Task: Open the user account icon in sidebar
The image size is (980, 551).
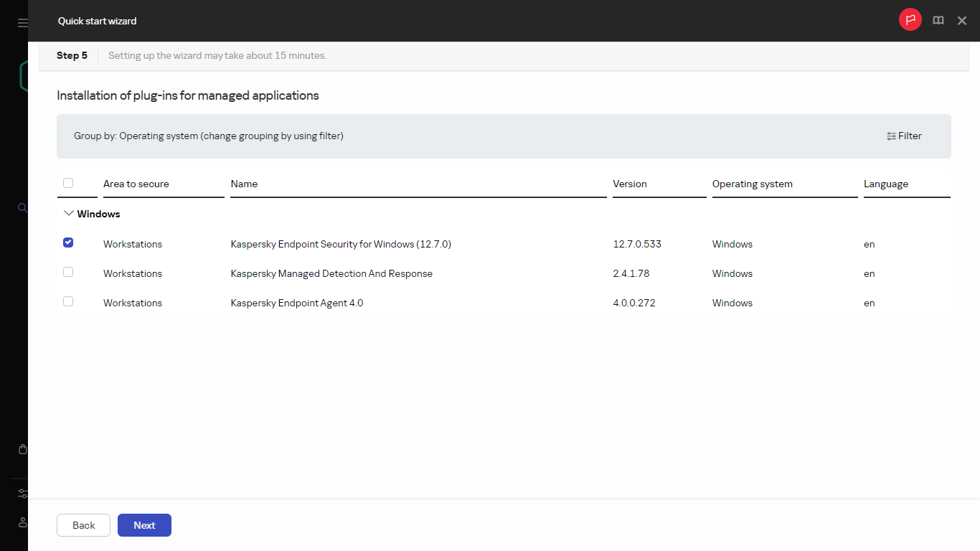Action: [x=22, y=522]
